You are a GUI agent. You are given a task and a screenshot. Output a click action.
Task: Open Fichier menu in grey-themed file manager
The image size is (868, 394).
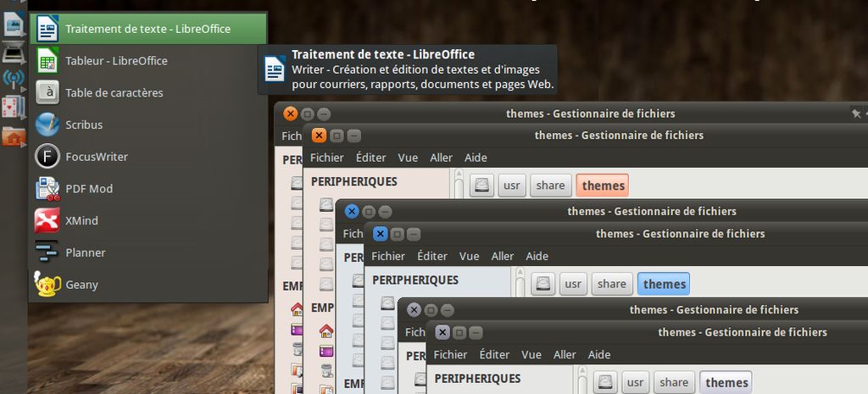[x=450, y=355]
